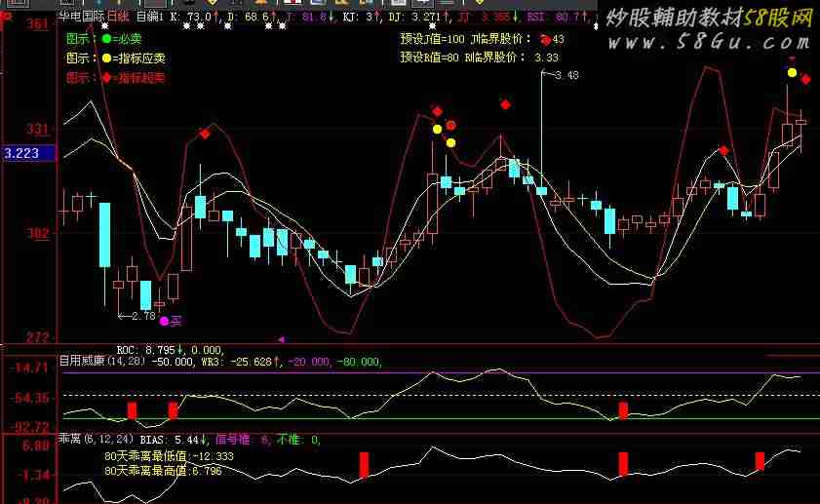Viewport: 820px width, 504px height.
Task: Click the 乖离(6,12,24) indicator title
Action: (97, 439)
